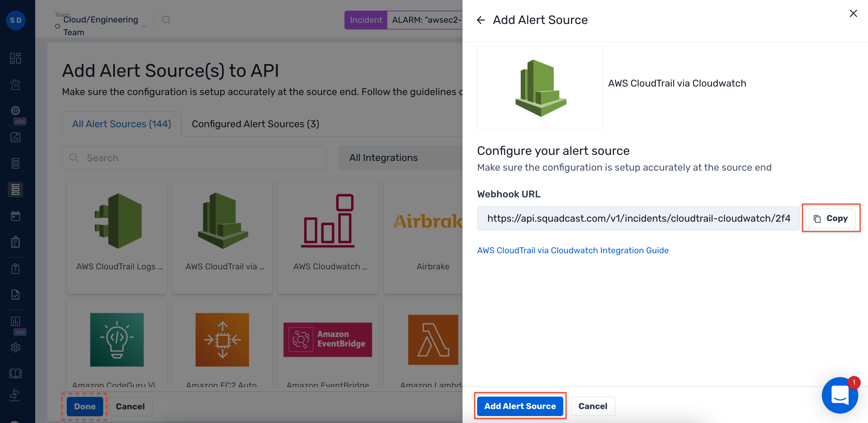Open the Incidents siren sidebar icon
868x423 pixels.
(15, 84)
